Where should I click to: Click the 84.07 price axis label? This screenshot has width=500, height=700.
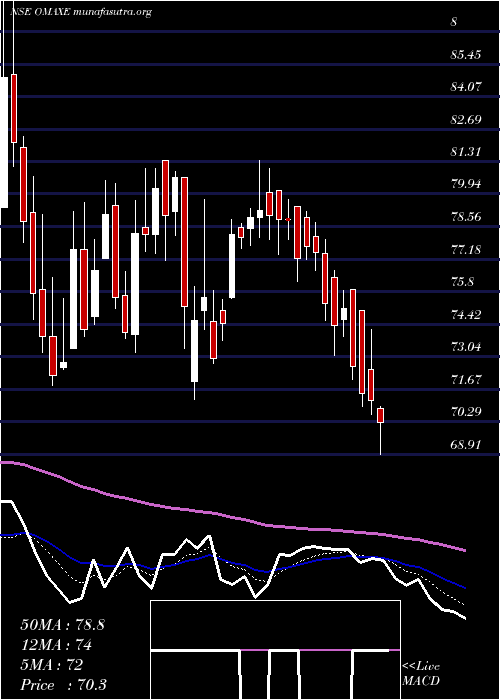click(x=466, y=87)
